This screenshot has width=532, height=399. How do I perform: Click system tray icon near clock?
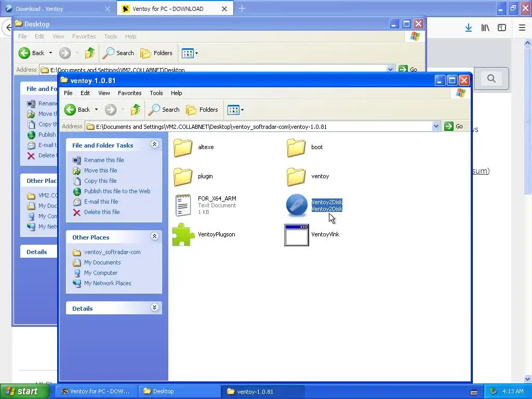coord(494,392)
